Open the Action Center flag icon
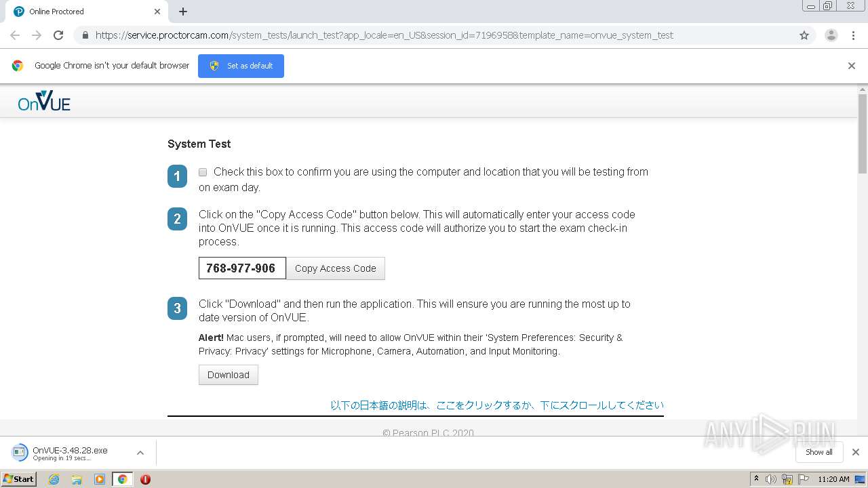 coord(804,479)
